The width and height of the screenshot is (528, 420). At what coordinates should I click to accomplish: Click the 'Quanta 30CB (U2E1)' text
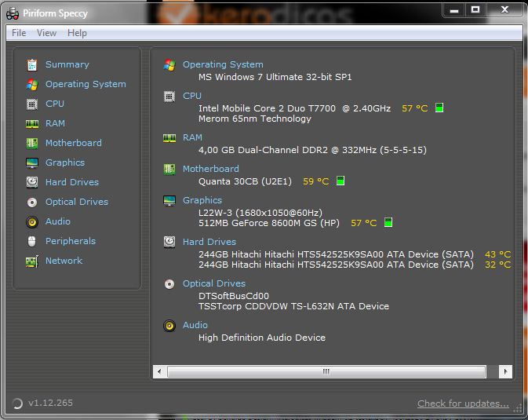point(245,181)
